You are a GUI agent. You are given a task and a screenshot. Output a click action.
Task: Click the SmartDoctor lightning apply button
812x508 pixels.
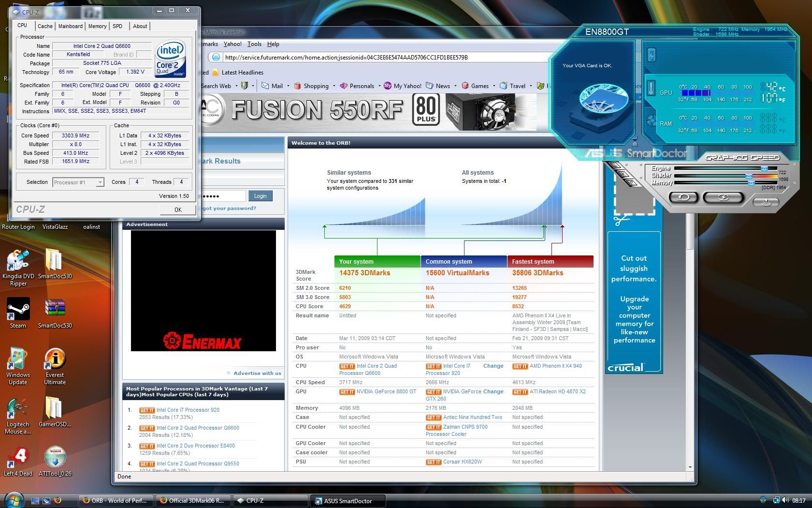point(723,197)
